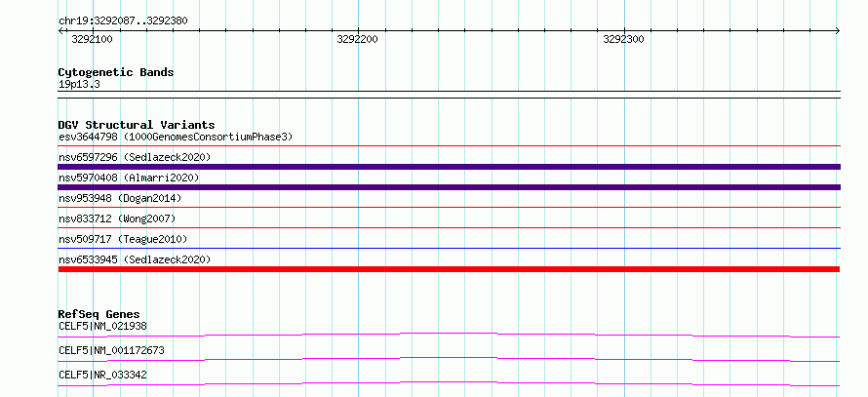Click the nsv6533945 (Sedlazeck2020) label
The image size is (868, 397).
(x=135, y=259)
